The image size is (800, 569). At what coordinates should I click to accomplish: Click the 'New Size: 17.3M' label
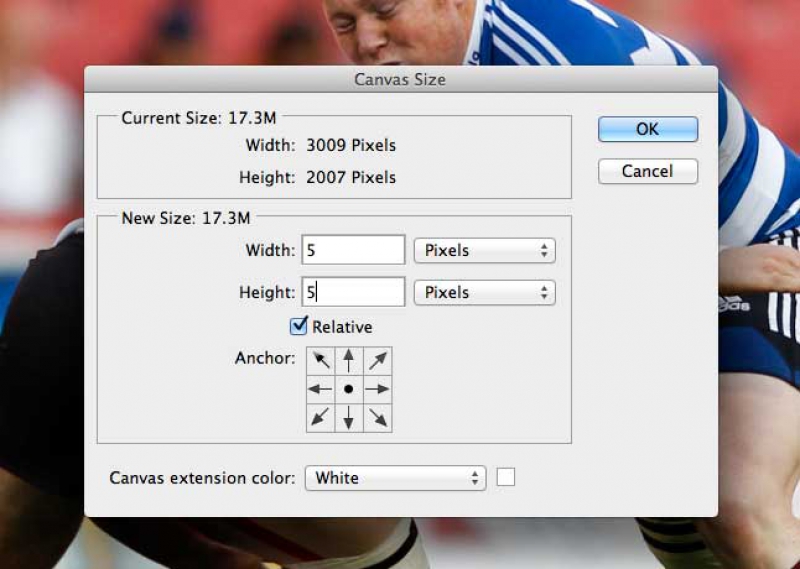tap(186, 218)
